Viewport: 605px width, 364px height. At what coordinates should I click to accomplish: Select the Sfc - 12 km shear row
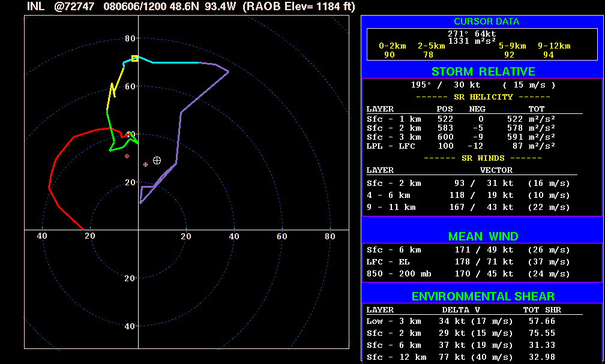point(468,357)
